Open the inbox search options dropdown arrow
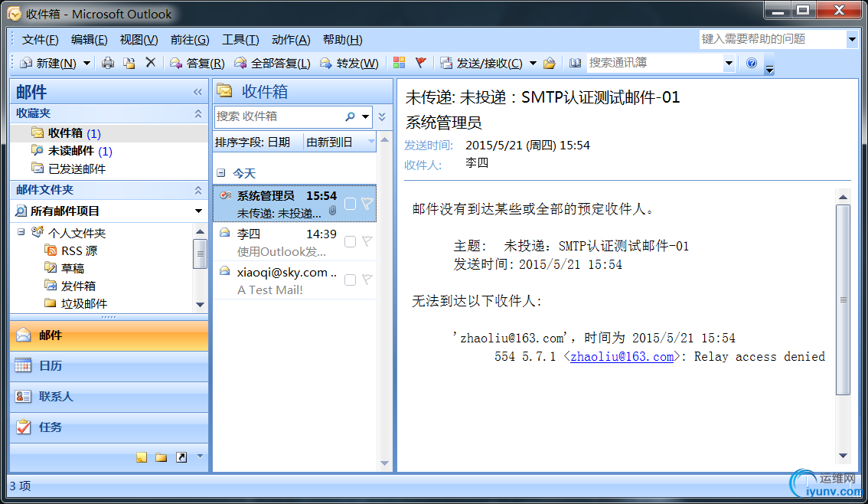The height and width of the screenshot is (504, 868). (x=365, y=116)
